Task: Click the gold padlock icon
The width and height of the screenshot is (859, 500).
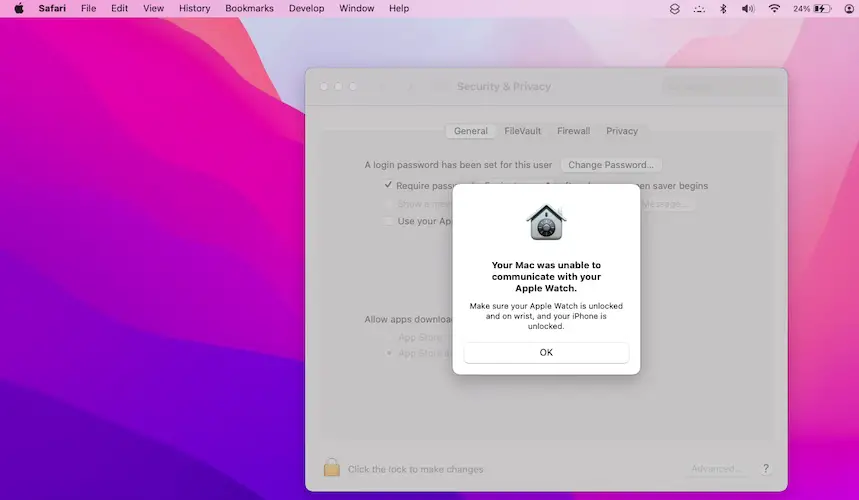Action: click(332, 468)
